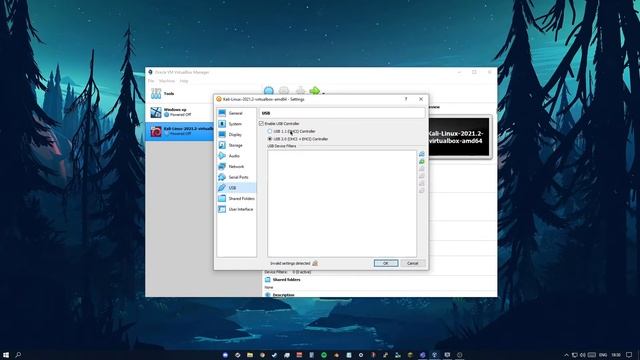Click the move USB filter down icon
The height and width of the screenshot is (360, 640).
coord(422,191)
